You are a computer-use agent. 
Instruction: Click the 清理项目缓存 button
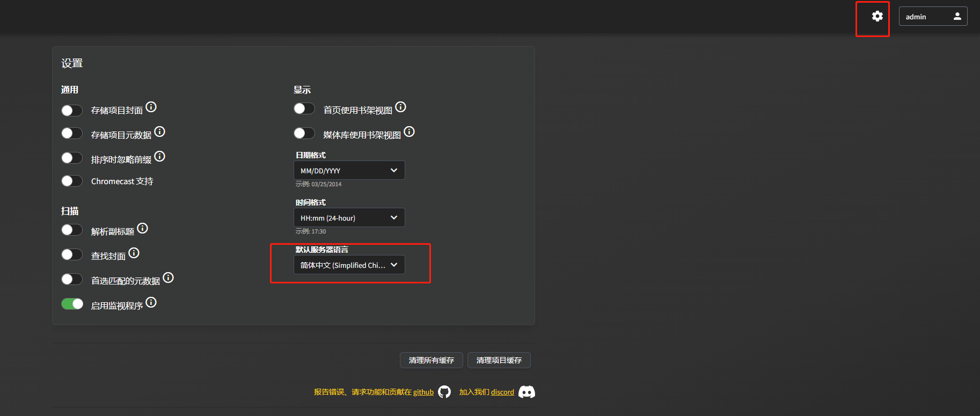pyautogui.click(x=499, y=360)
